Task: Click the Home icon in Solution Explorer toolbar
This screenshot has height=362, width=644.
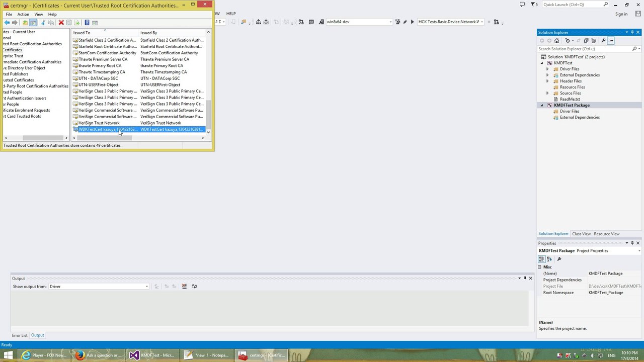Action: (556, 41)
